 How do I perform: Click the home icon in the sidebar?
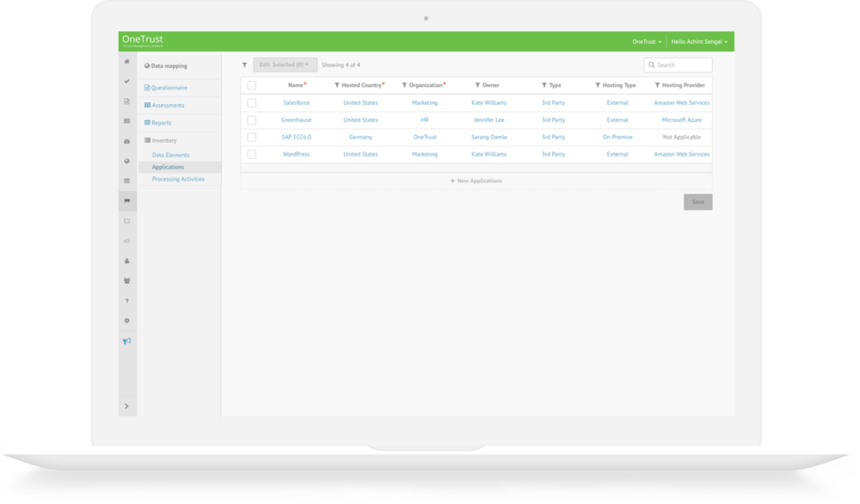click(x=126, y=61)
